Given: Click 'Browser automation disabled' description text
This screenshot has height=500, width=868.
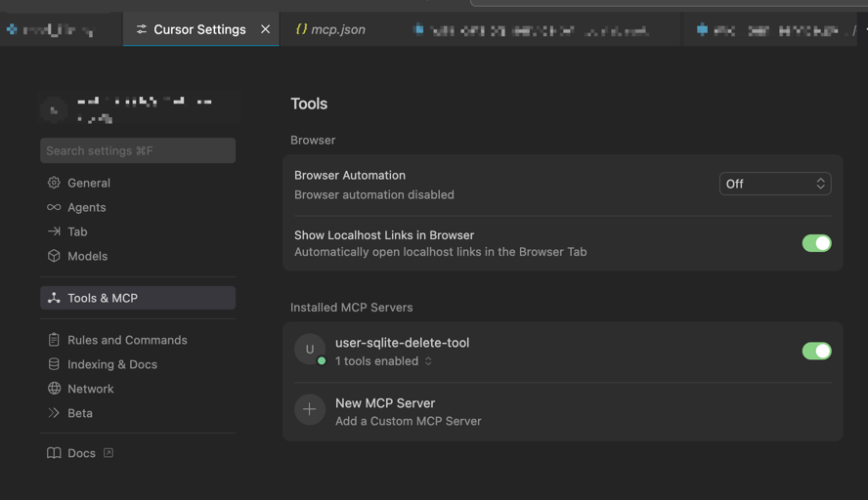Looking at the screenshot, I should (374, 194).
